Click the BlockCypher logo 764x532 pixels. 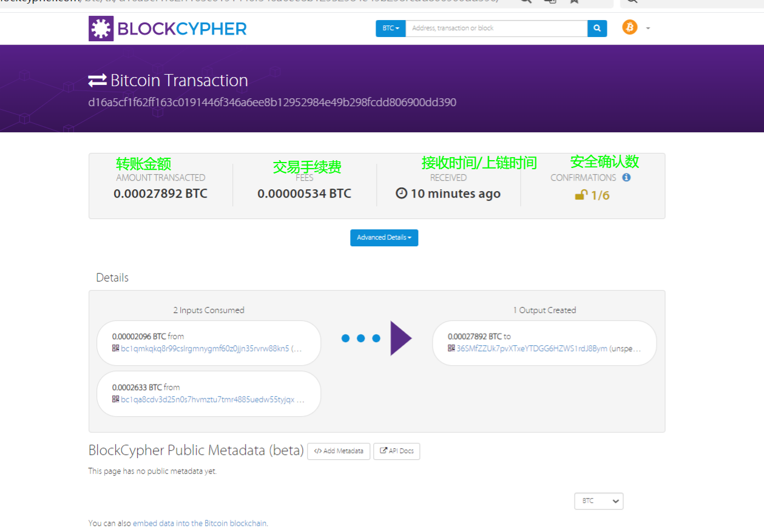point(167,29)
